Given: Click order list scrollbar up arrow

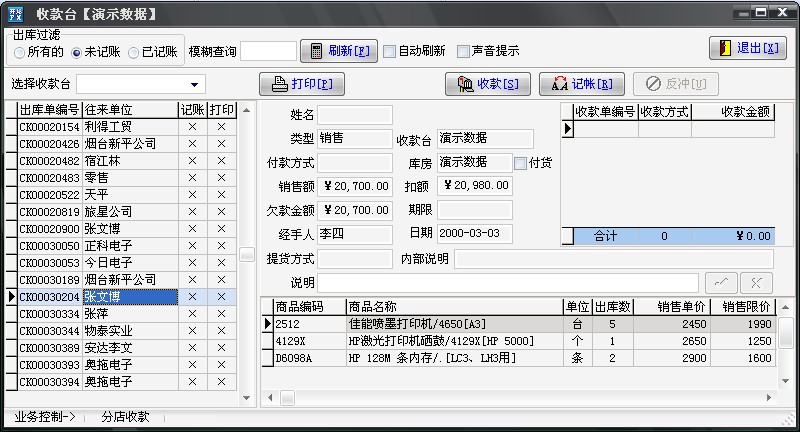Looking at the screenshot, I should tap(246, 110).
